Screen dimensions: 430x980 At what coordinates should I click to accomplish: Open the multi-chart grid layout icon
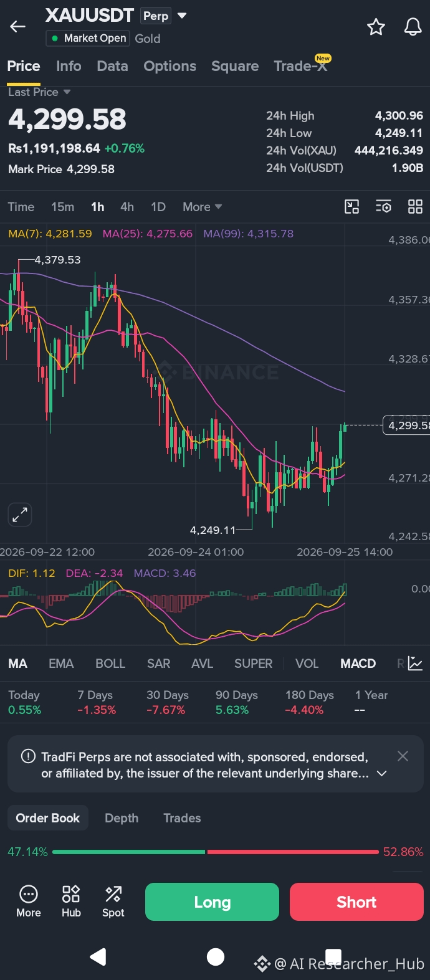click(415, 207)
